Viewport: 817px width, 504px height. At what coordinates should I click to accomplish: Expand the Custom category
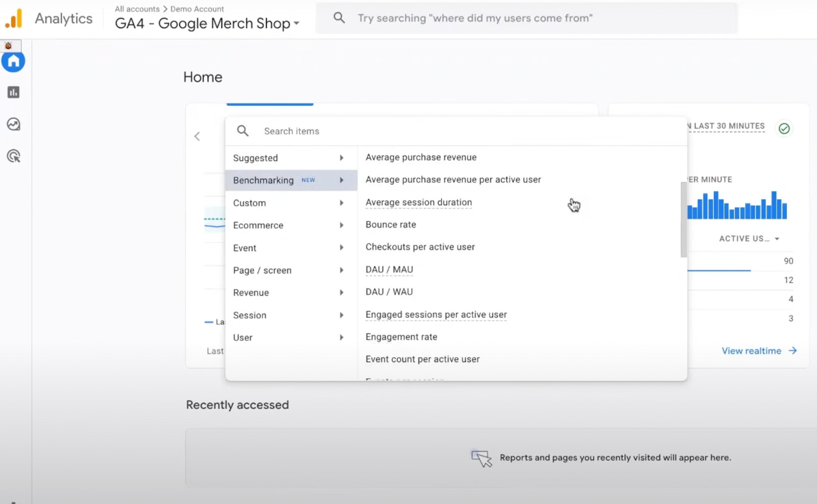point(291,203)
